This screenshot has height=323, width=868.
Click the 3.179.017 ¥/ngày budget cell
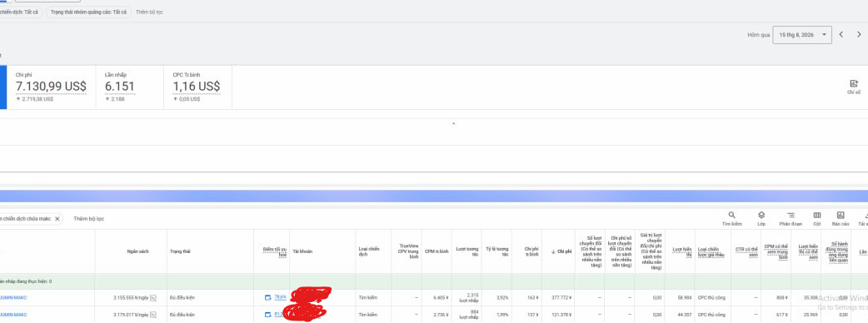pyautogui.click(x=131, y=314)
